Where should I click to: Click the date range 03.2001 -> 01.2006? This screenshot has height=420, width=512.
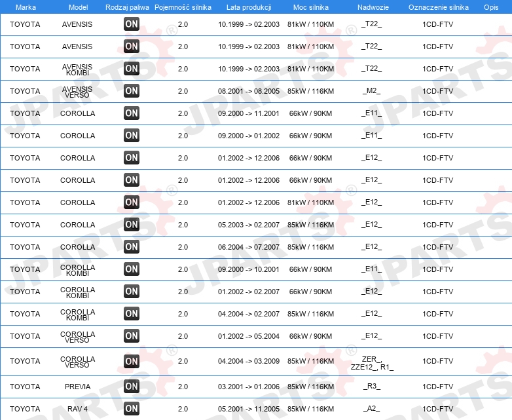click(249, 387)
